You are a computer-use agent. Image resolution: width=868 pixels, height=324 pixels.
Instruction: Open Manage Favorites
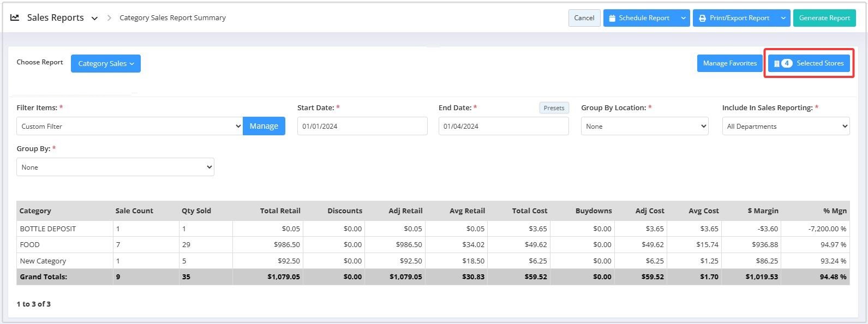click(730, 63)
